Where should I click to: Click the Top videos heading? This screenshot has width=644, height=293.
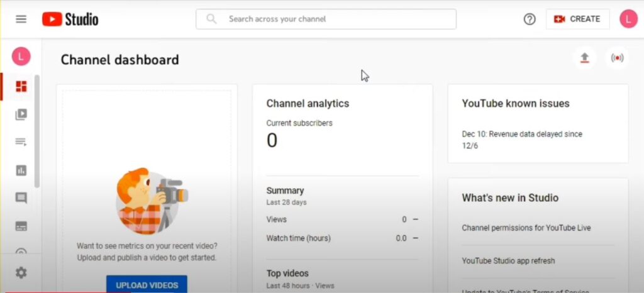pyautogui.click(x=287, y=274)
